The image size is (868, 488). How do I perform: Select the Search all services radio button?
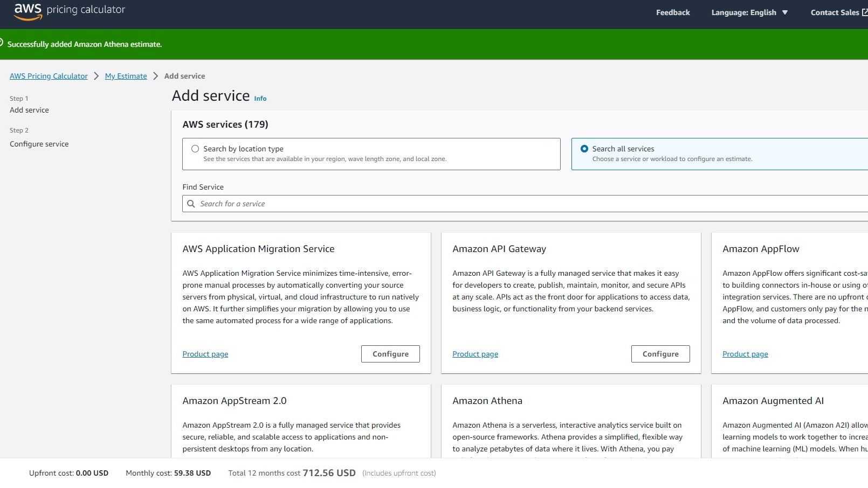tap(584, 148)
